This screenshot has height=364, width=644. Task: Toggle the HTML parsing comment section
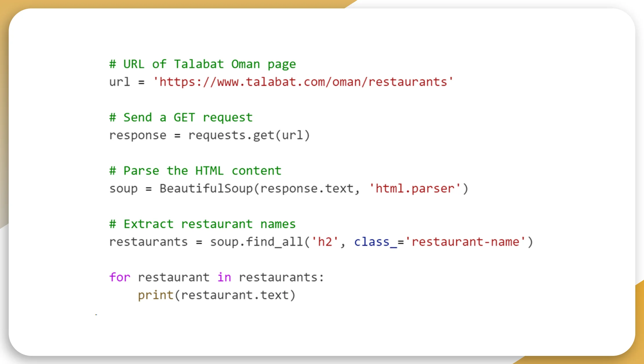point(196,171)
